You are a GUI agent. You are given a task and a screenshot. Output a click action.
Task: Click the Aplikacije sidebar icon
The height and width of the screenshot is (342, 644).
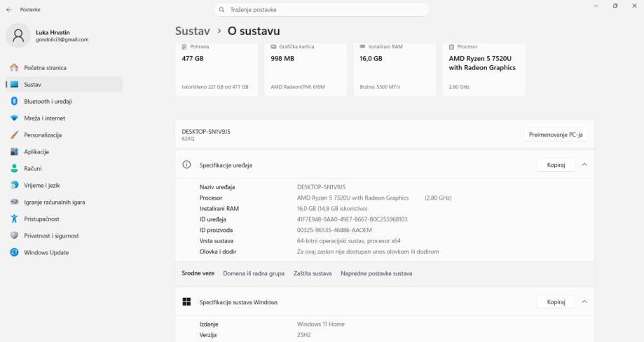coord(14,151)
